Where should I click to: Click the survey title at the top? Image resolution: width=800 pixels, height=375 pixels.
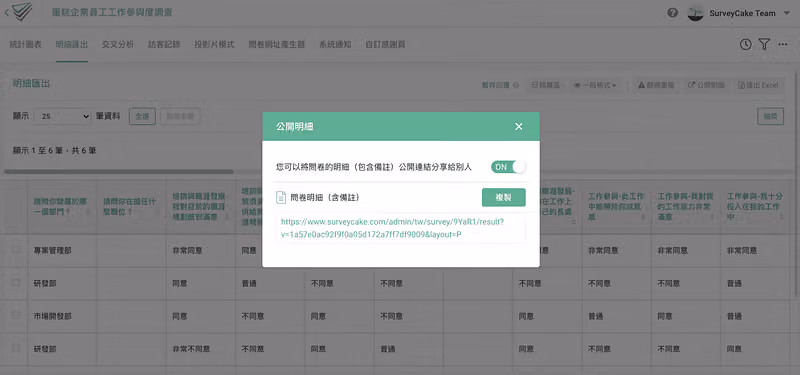(x=112, y=12)
